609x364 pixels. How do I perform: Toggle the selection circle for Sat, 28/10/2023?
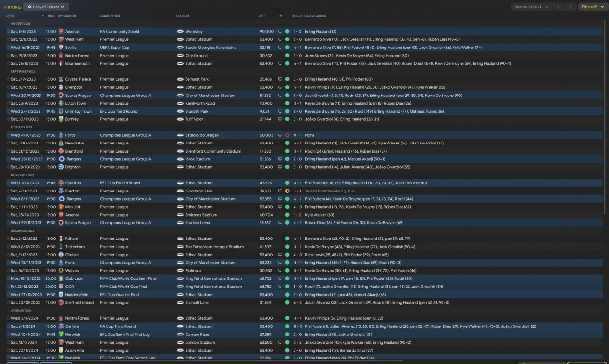(x=9, y=167)
